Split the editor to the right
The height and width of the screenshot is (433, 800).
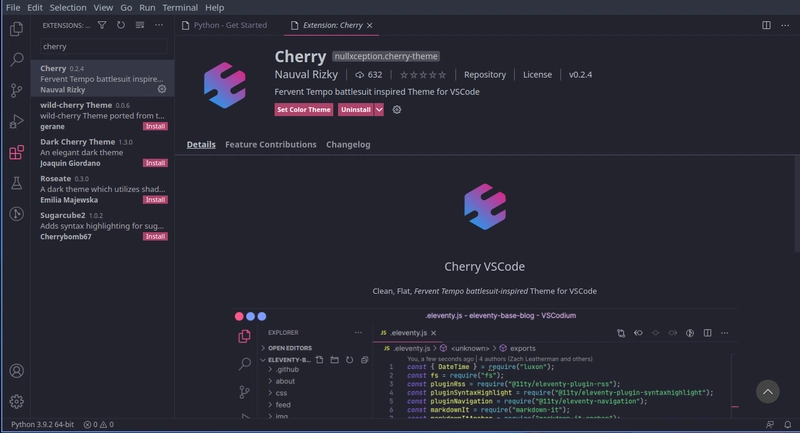766,25
